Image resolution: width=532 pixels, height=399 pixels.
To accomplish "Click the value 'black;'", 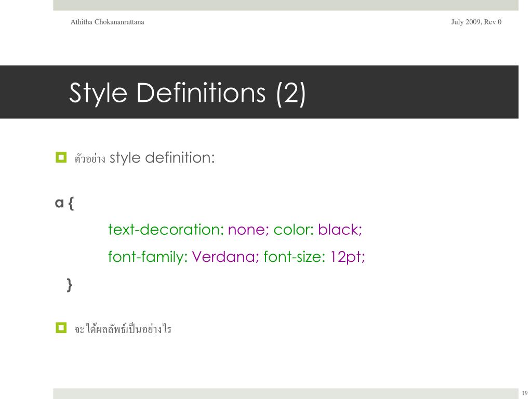I will 340,230.
